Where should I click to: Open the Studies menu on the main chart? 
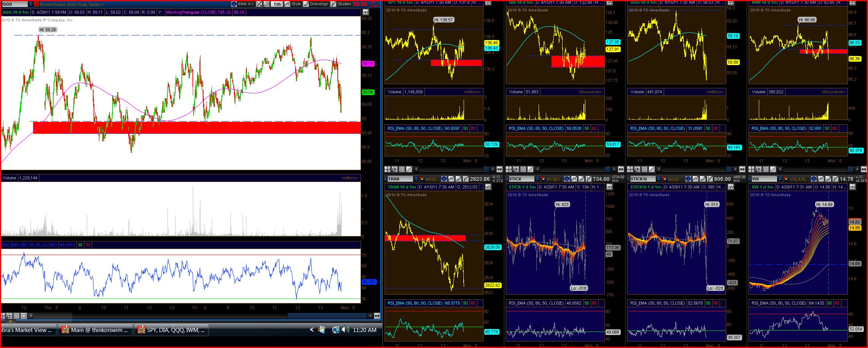[x=341, y=4]
